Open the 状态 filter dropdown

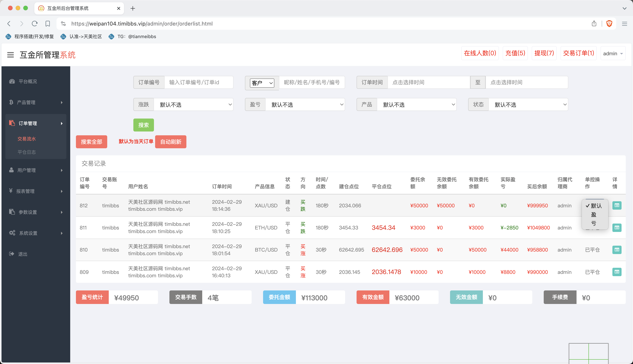point(528,104)
